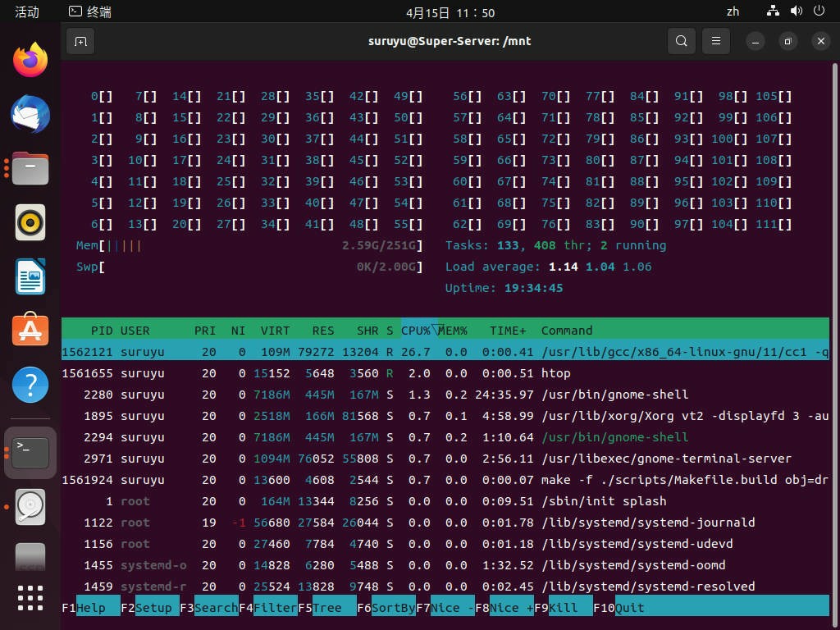Launch Rhythmbox music player
Image resolution: width=840 pixels, height=630 pixels.
pos(30,222)
